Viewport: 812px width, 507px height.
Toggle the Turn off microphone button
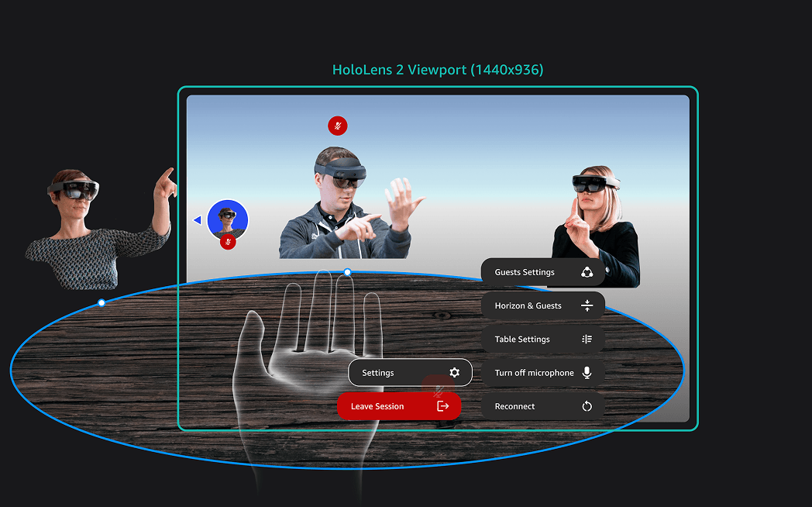[542, 373]
